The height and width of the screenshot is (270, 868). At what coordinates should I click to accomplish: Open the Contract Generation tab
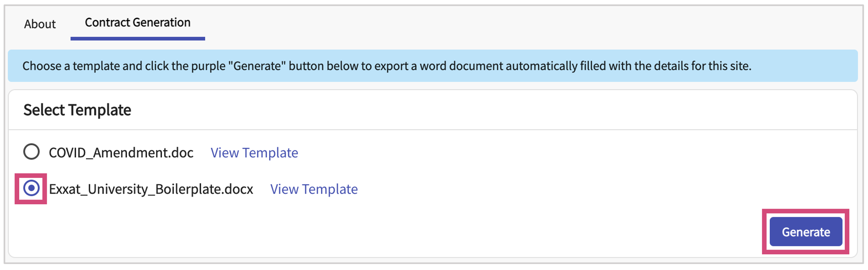click(x=138, y=22)
